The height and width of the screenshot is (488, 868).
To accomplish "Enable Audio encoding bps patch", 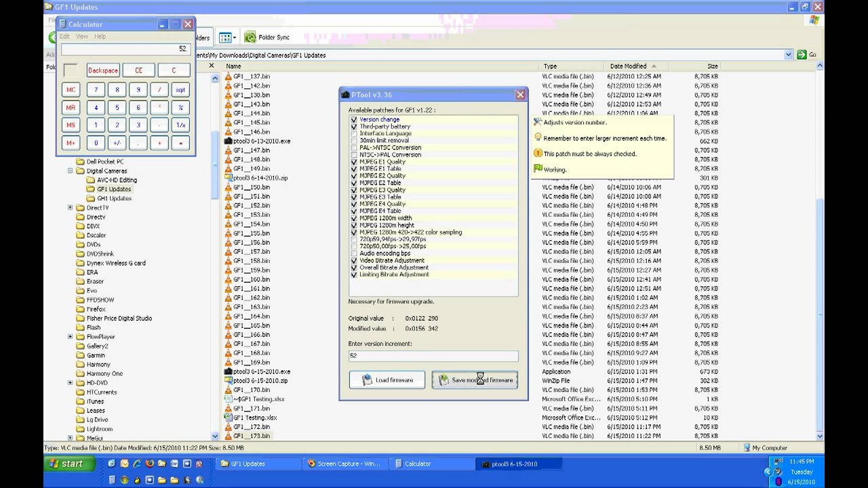I will click(354, 253).
